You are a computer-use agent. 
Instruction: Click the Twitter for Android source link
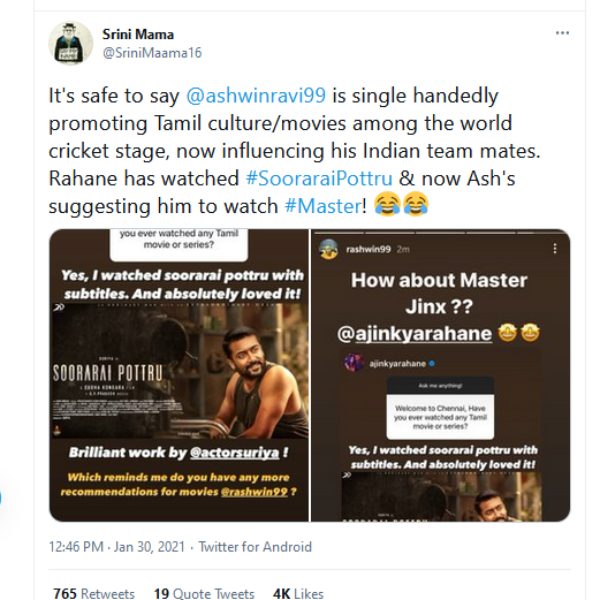(255, 547)
